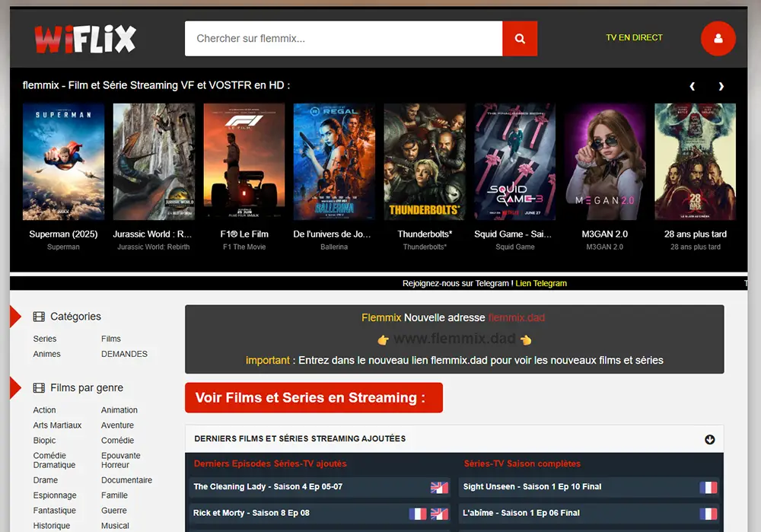Select Historique genre
The image size is (761, 532).
pyautogui.click(x=52, y=526)
